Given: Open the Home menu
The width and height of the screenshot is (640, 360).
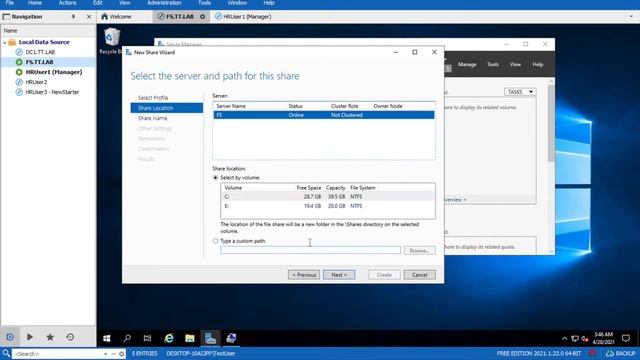Looking at the screenshot, I should coord(35,3).
